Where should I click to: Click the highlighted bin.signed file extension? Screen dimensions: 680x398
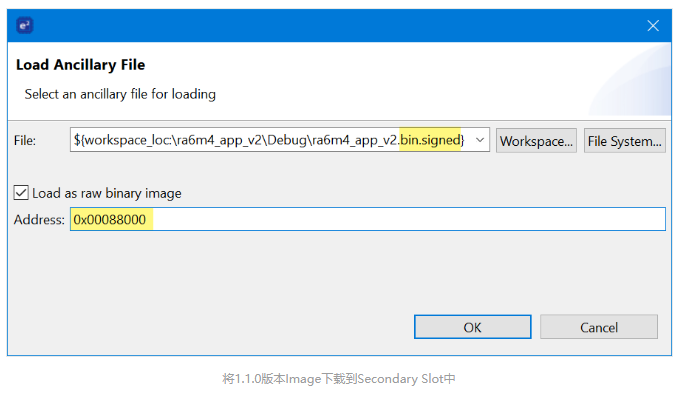[430, 140]
